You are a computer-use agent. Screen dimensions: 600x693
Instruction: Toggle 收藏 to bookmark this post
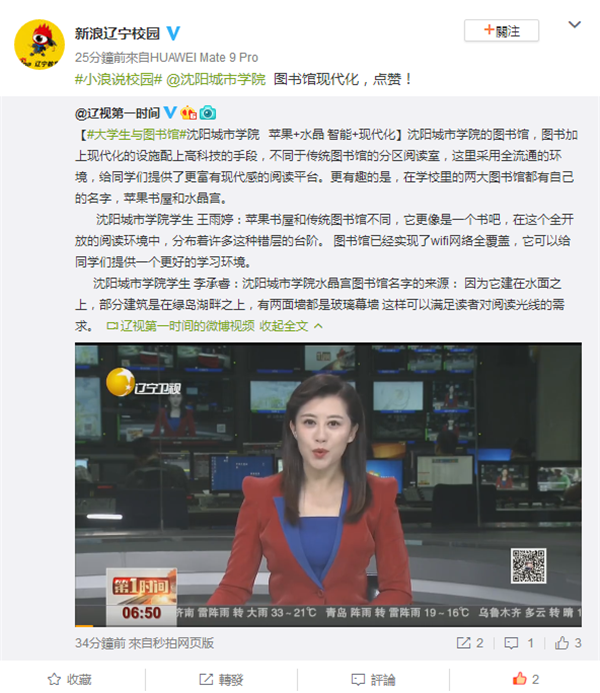69,679
